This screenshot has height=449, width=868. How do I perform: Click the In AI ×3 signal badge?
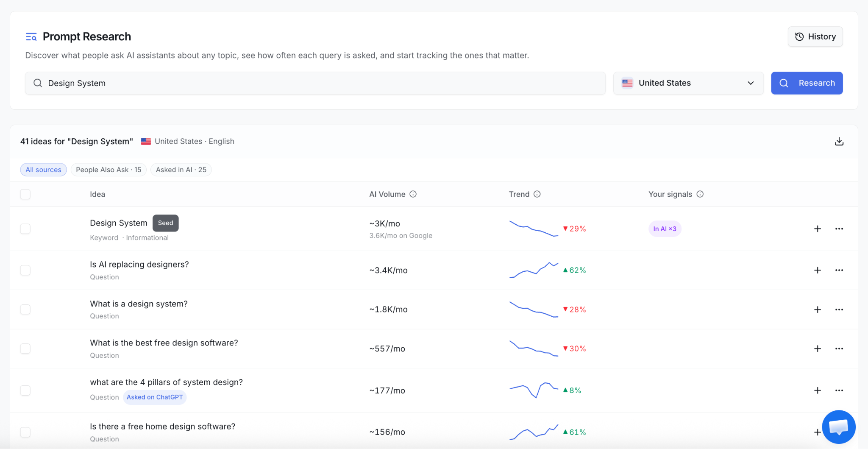665,229
